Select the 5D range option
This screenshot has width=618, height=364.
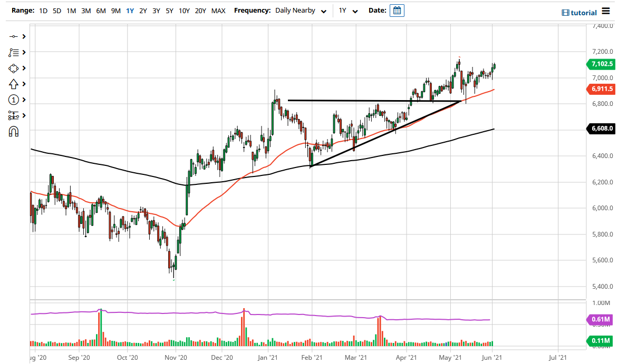[57, 10]
